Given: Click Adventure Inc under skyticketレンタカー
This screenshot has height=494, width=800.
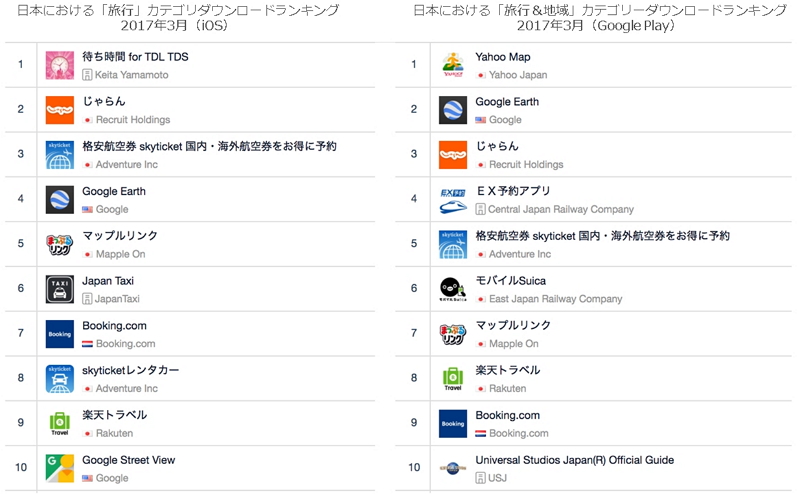Looking at the screenshot, I should pos(127,389).
